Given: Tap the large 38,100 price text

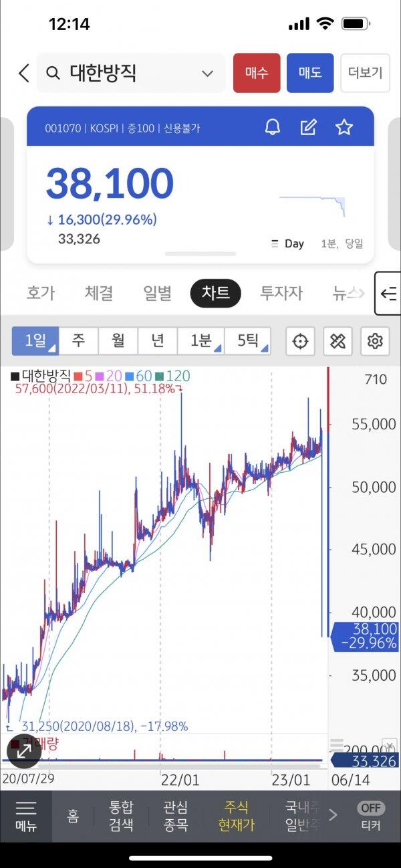Looking at the screenshot, I should [x=110, y=184].
